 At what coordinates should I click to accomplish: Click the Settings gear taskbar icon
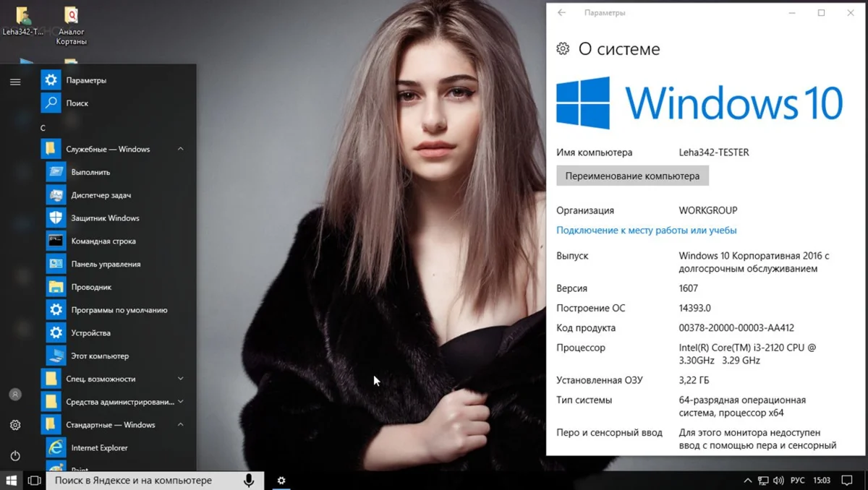tap(281, 481)
